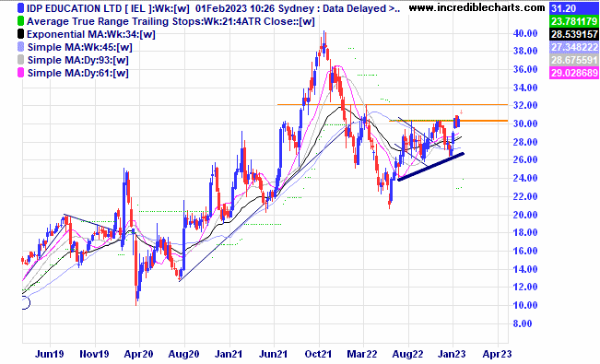Screen dimensions: 600x364
Task: Select the Simple MA:Dy:93 legend label
Action: coord(78,60)
